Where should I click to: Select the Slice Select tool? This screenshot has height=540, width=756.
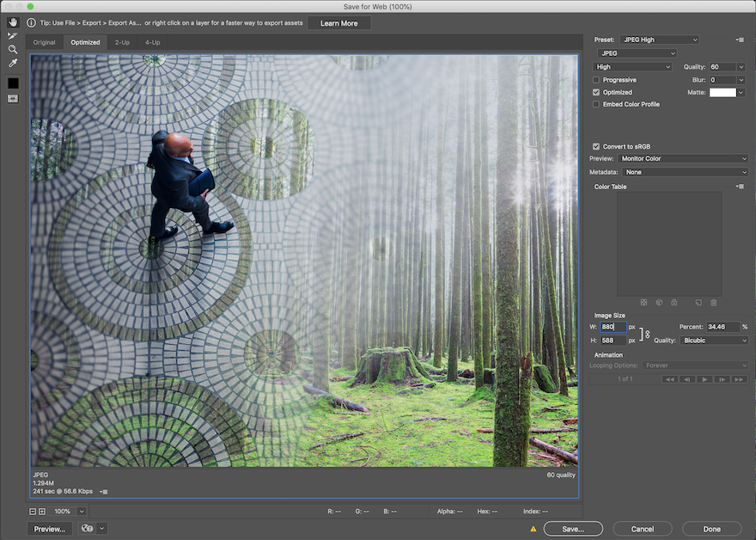[x=11, y=35]
